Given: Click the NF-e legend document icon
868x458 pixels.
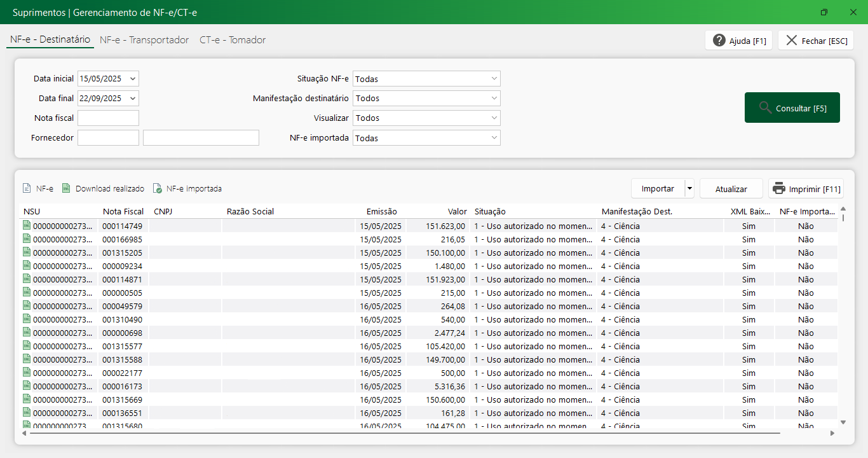Looking at the screenshot, I should pos(27,188).
